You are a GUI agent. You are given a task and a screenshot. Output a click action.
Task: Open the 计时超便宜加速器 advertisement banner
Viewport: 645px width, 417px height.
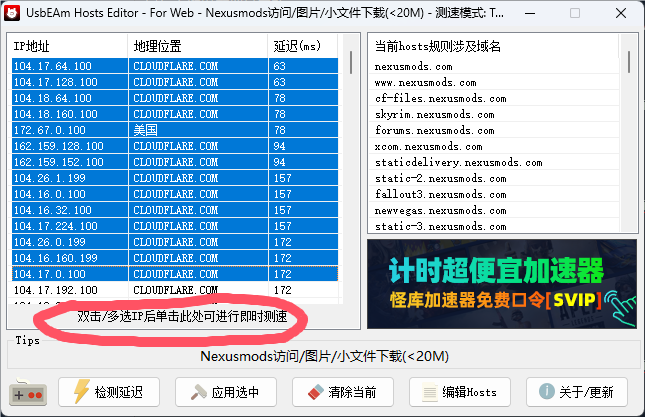pos(502,284)
